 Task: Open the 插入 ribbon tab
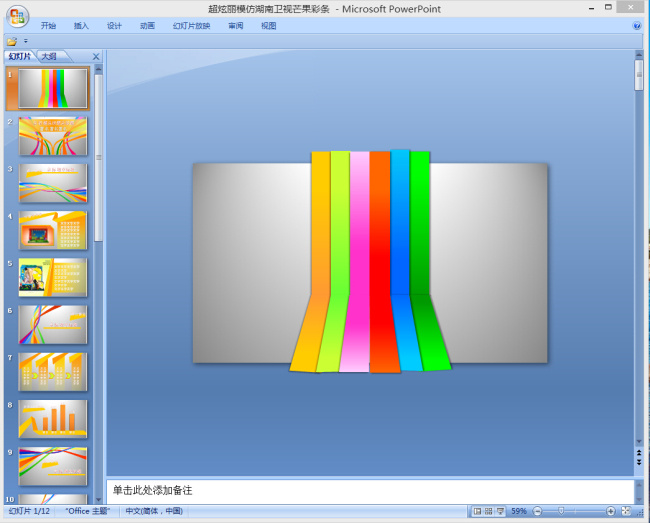[x=81, y=26]
